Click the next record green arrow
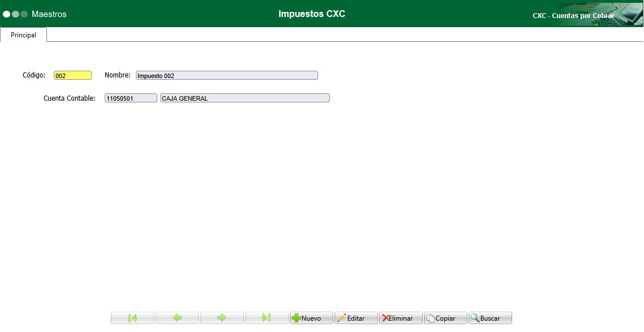The image size is (644, 332). (x=222, y=317)
